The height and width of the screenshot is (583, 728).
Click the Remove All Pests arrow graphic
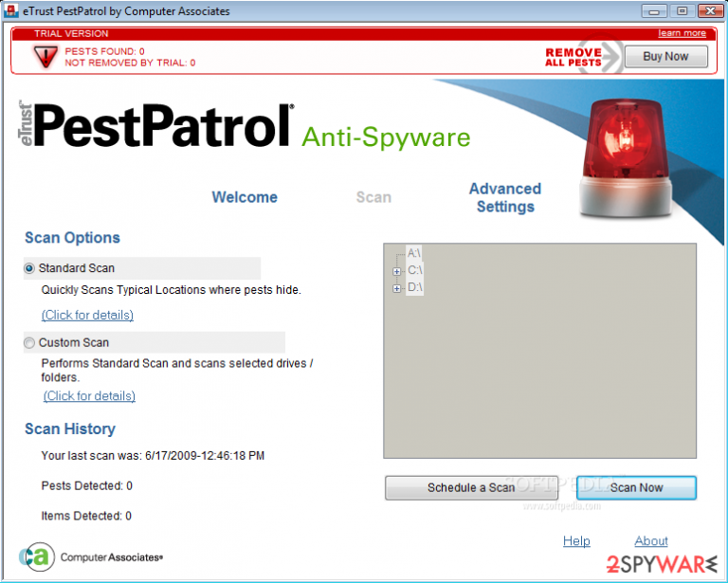click(x=584, y=57)
